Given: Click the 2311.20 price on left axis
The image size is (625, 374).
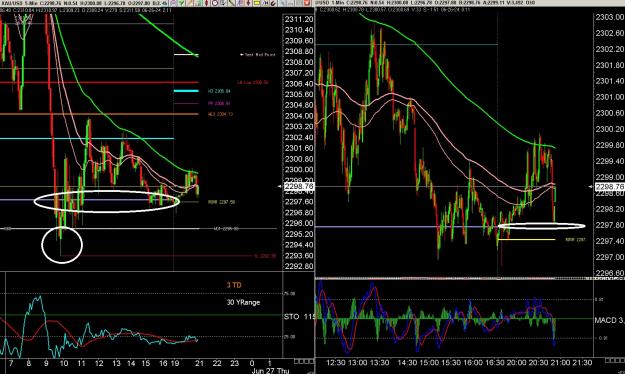Looking at the screenshot, I should point(299,19).
